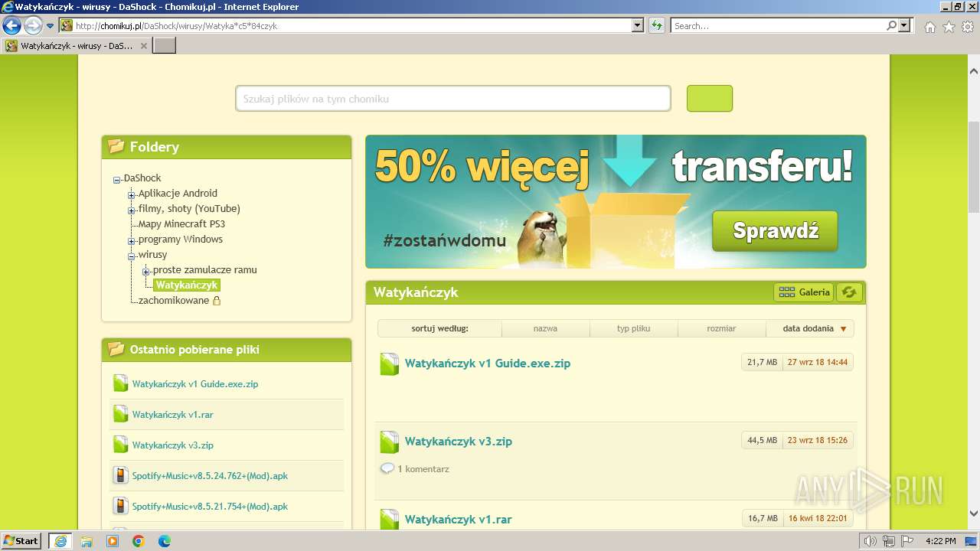Image resolution: width=980 pixels, height=551 pixels.
Task: Launch Microsoft Edge from the taskbar
Action: point(165,541)
